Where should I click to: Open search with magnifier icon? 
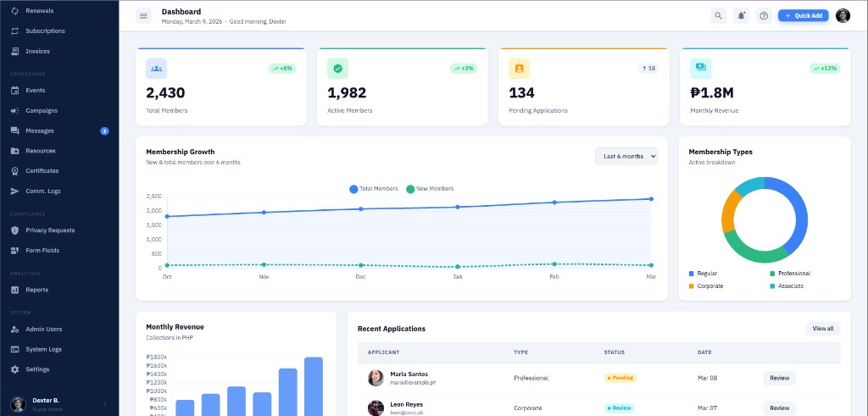[719, 16]
